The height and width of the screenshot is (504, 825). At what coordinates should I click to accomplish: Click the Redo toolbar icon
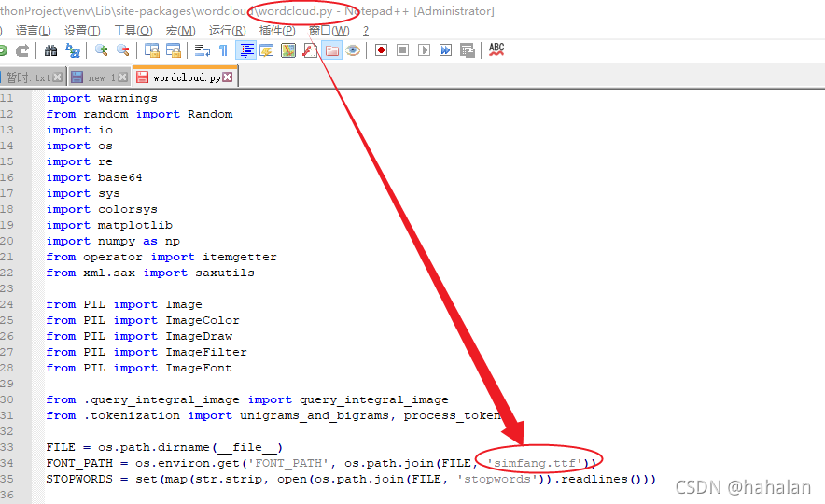[x=22, y=50]
